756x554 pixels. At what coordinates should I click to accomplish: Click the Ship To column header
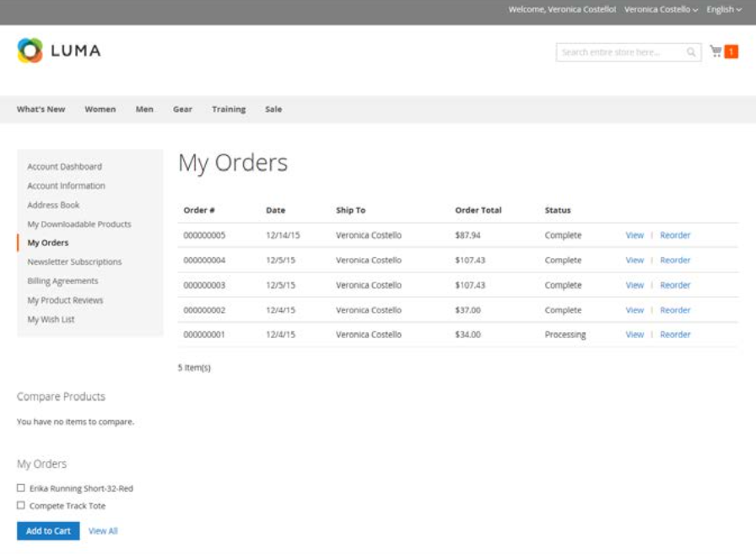(350, 211)
